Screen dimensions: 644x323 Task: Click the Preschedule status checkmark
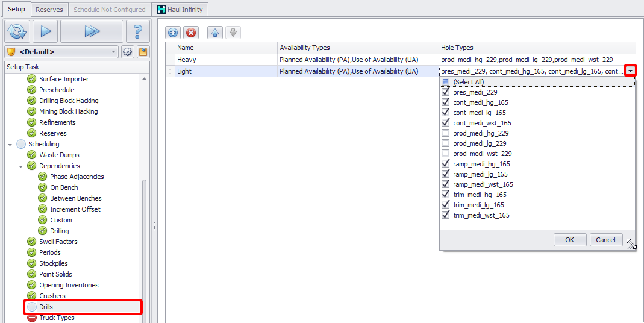tap(31, 90)
